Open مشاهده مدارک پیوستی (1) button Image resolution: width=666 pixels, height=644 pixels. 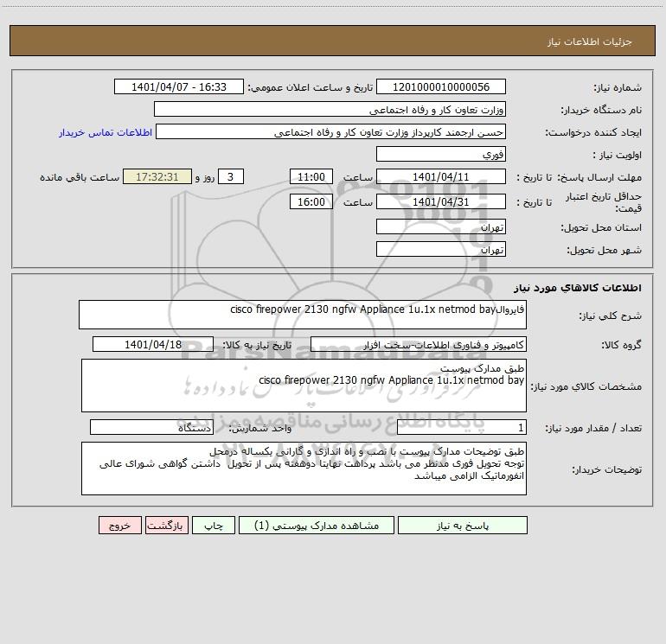coord(317,526)
